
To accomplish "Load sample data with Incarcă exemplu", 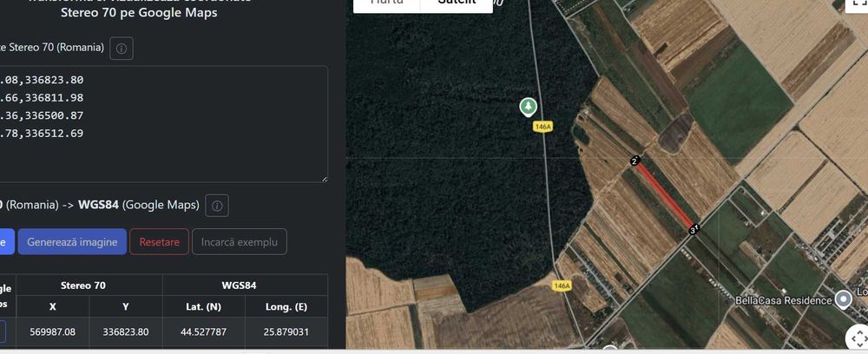I will [240, 242].
